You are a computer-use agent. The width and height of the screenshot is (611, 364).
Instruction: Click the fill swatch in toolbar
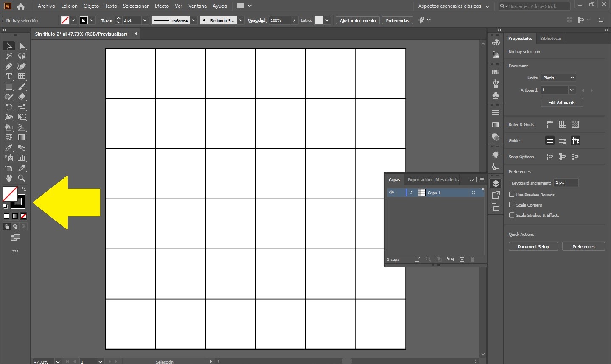[10, 194]
